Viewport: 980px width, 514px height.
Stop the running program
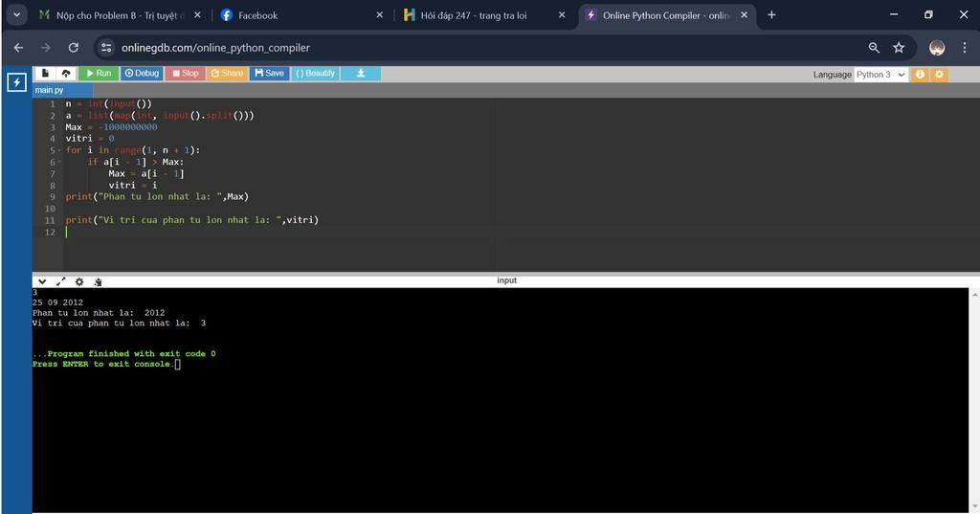(185, 73)
